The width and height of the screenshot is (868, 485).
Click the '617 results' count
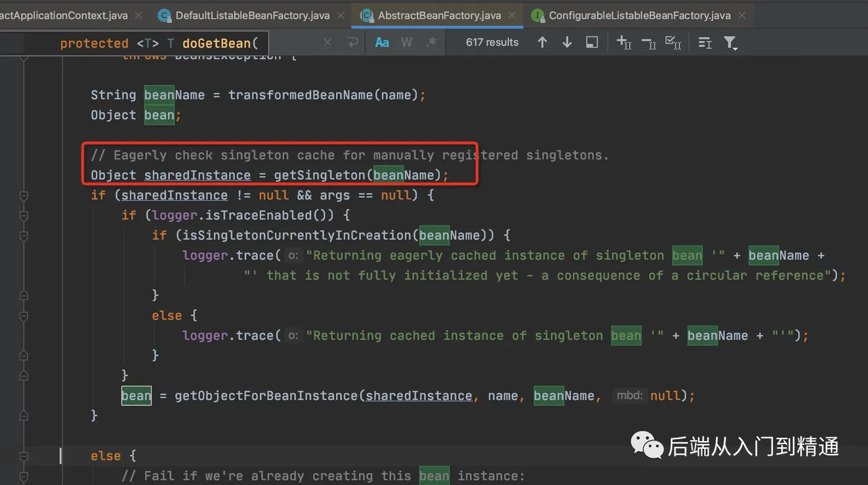(492, 42)
